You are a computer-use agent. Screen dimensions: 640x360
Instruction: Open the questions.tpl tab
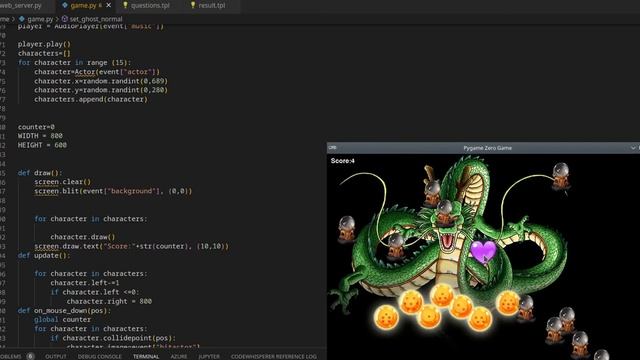click(150, 6)
